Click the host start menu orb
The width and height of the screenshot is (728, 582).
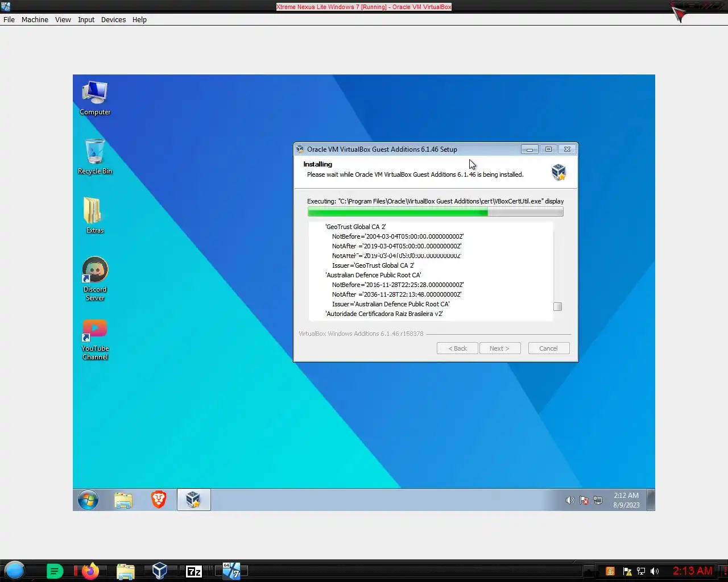pos(15,571)
